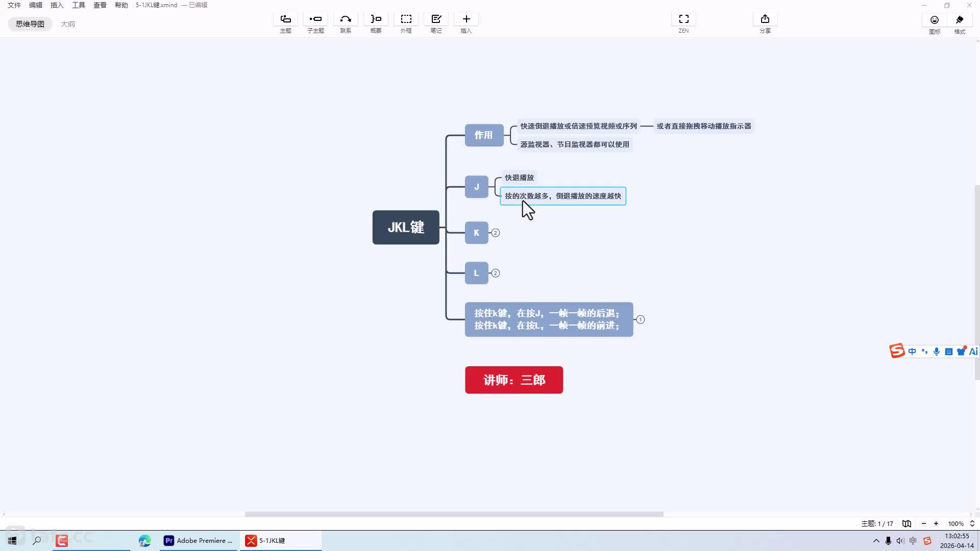The height and width of the screenshot is (551, 980).
Task: Switch to the 大纲 outline view
Action: tap(68, 24)
